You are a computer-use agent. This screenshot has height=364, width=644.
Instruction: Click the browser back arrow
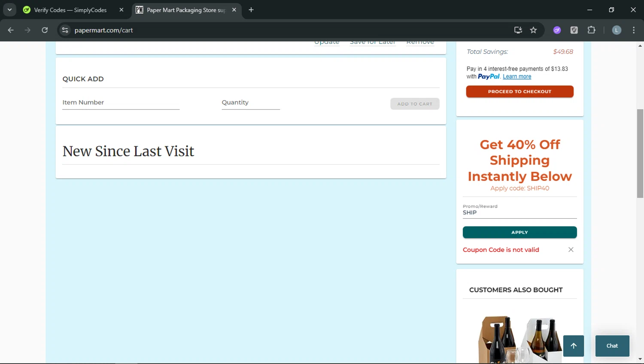click(x=11, y=30)
